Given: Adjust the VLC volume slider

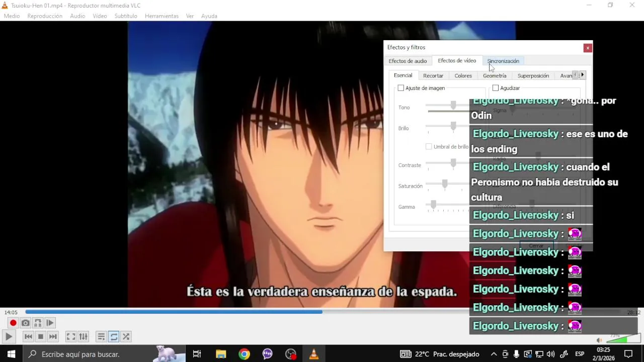Looking at the screenshot, I should [x=623, y=339].
